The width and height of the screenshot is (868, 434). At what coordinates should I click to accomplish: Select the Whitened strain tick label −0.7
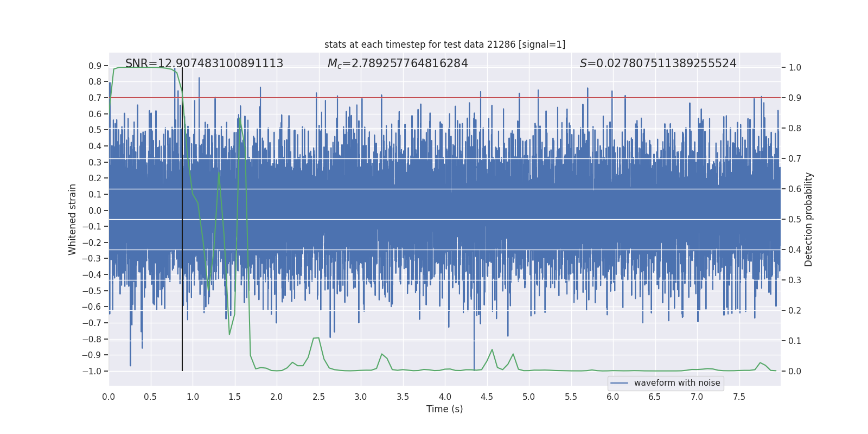click(x=92, y=323)
